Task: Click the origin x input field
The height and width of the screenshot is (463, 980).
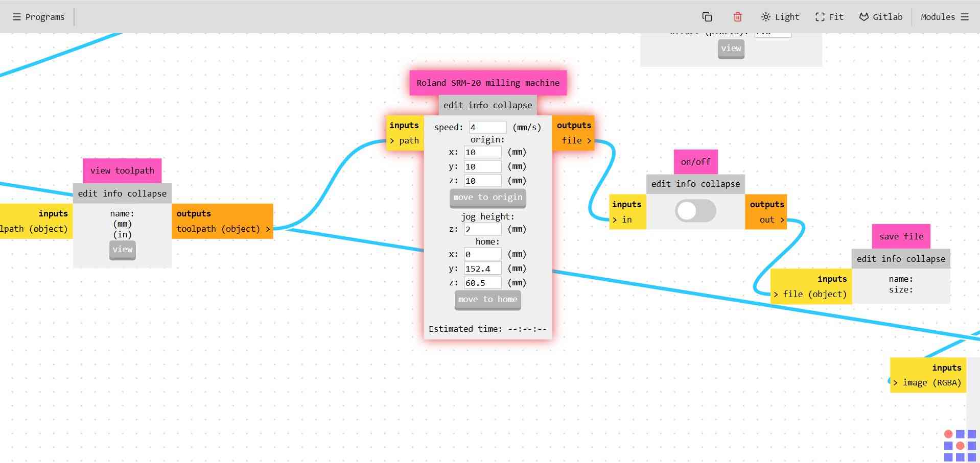Action: (482, 152)
